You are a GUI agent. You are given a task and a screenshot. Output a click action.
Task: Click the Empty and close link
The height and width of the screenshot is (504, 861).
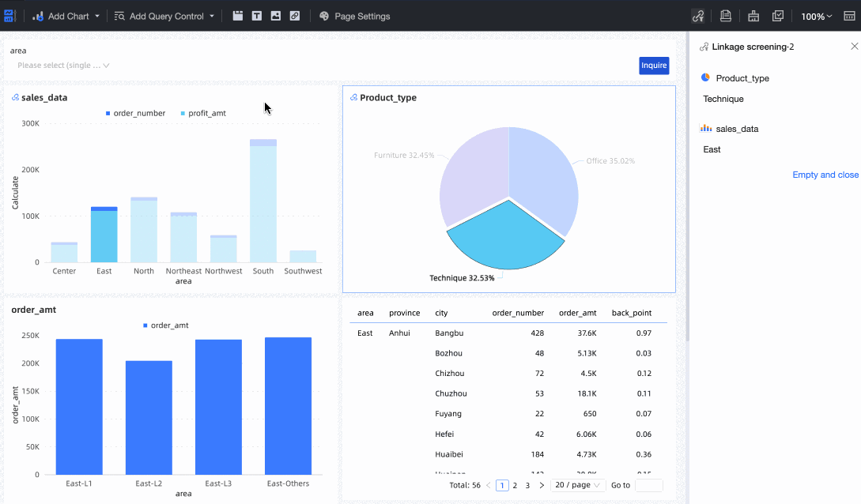825,175
